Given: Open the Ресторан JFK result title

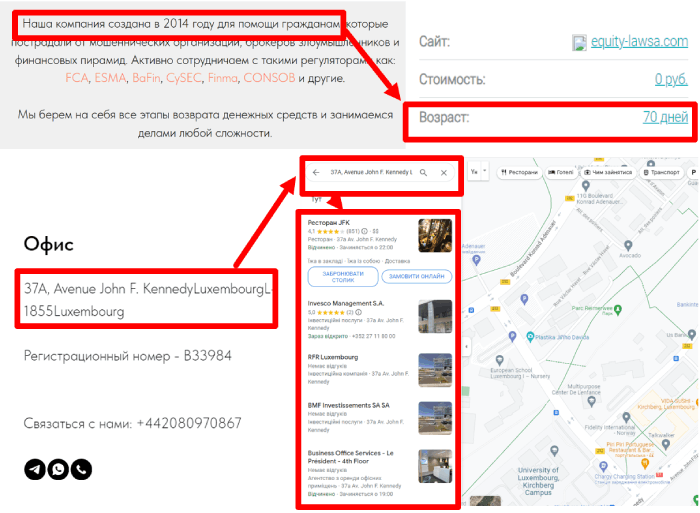Looking at the screenshot, I should [329, 222].
